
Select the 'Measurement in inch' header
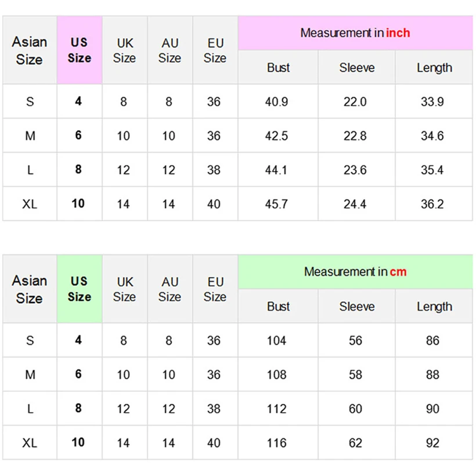(x=355, y=33)
